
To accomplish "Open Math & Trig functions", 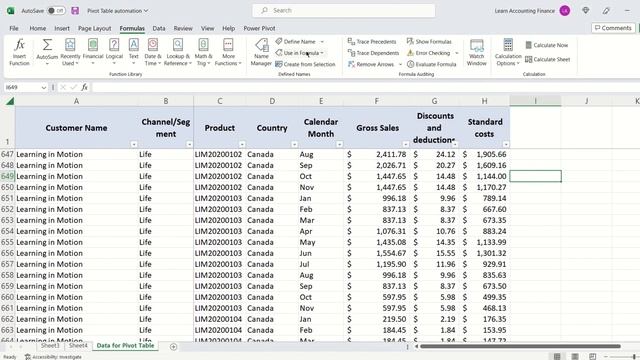I will pyautogui.click(x=203, y=51).
